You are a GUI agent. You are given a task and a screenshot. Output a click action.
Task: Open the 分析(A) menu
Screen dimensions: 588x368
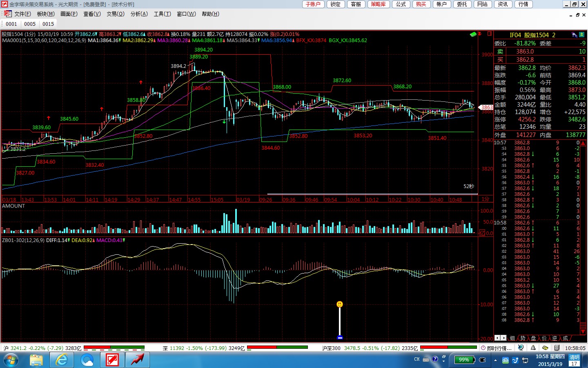click(x=139, y=14)
